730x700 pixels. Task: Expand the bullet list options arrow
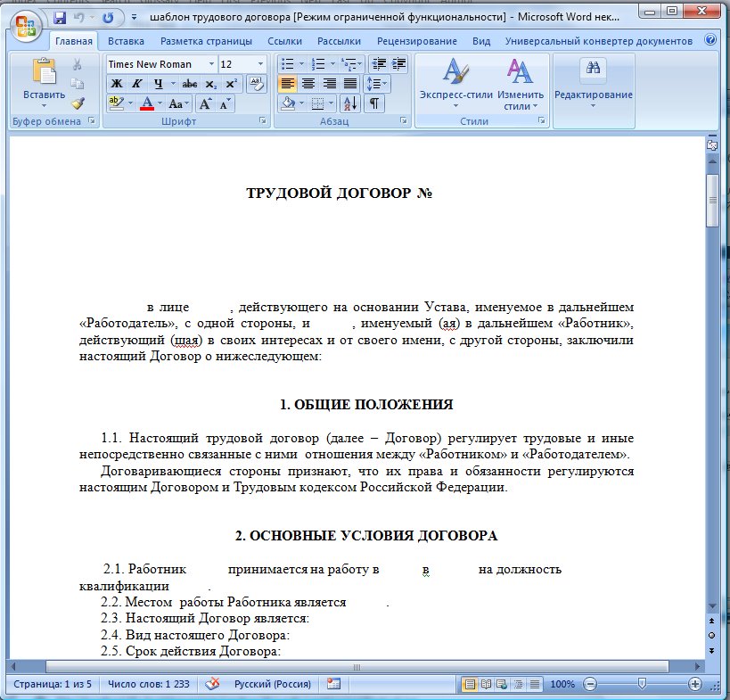(x=301, y=64)
